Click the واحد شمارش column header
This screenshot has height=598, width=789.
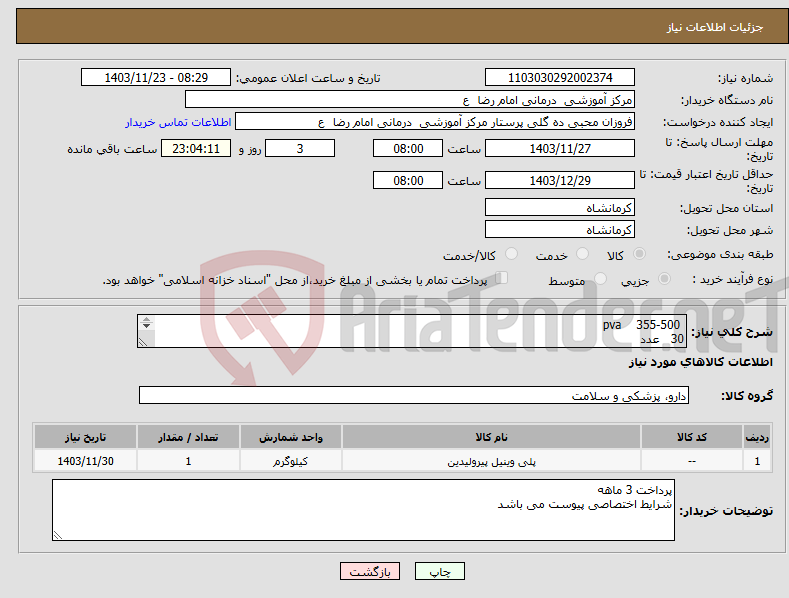[x=290, y=437]
